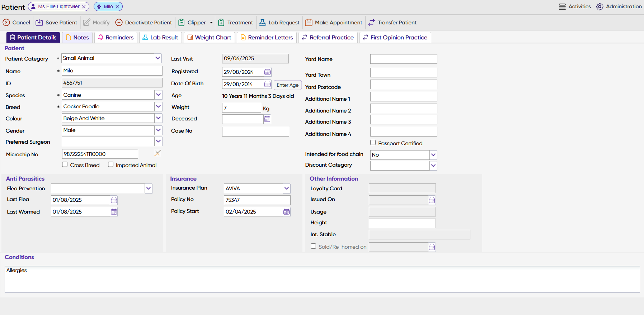Click the Make Appointment calendar icon
This screenshot has height=315, width=644.
(x=309, y=23)
